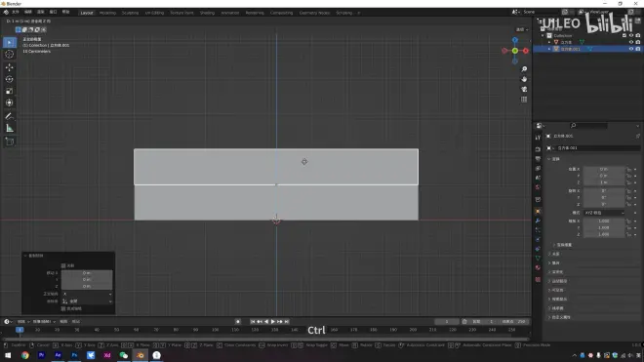This screenshot has height=362, width=644.
Task: Toggle render camera icon for Collection
Action: (x=638, y=36)
